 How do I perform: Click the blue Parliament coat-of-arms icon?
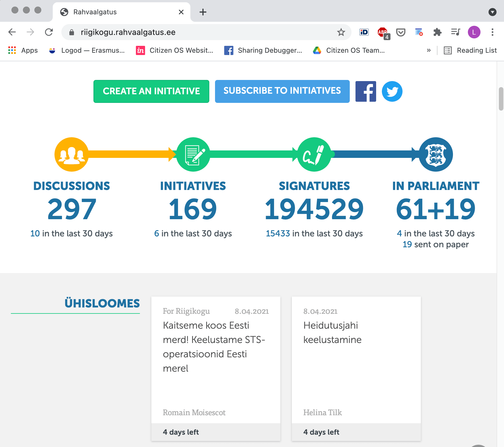pyautogui.click(x=436, y=154)
